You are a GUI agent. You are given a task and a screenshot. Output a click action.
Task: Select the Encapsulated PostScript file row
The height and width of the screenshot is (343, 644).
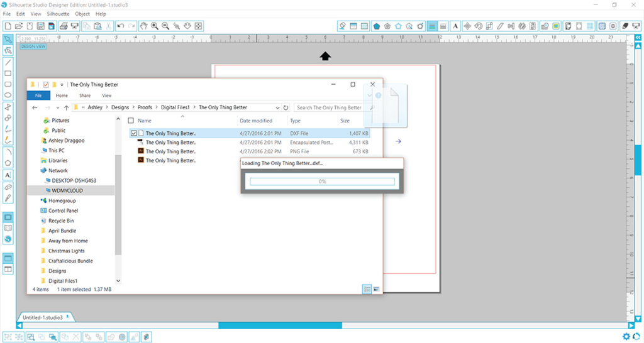pos(250,143)
